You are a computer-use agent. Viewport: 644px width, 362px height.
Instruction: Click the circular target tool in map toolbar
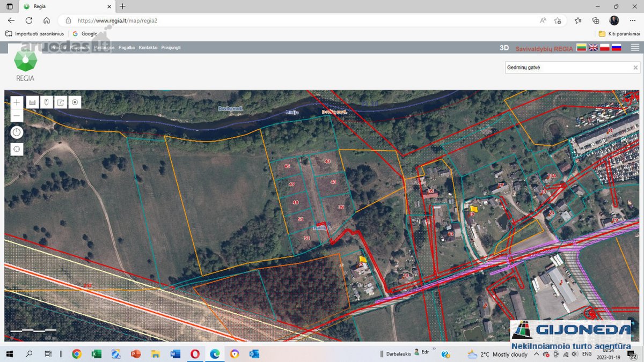pos(75,102)
